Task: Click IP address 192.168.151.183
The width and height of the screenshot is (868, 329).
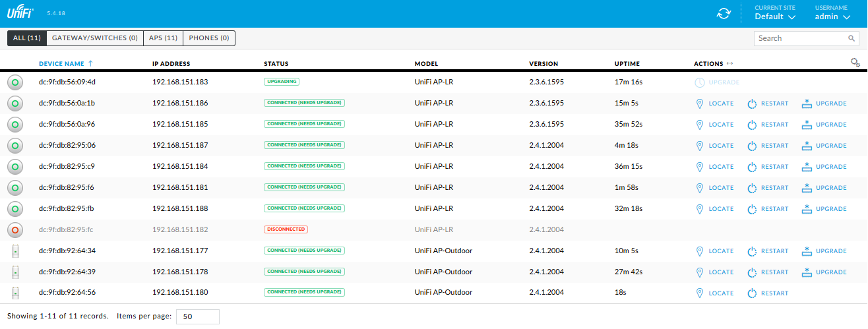Action: pyautogui.click(x=180, y=82)
